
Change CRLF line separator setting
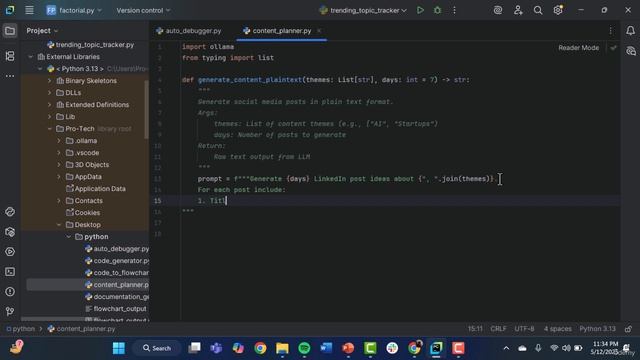(x=498, y=329)
